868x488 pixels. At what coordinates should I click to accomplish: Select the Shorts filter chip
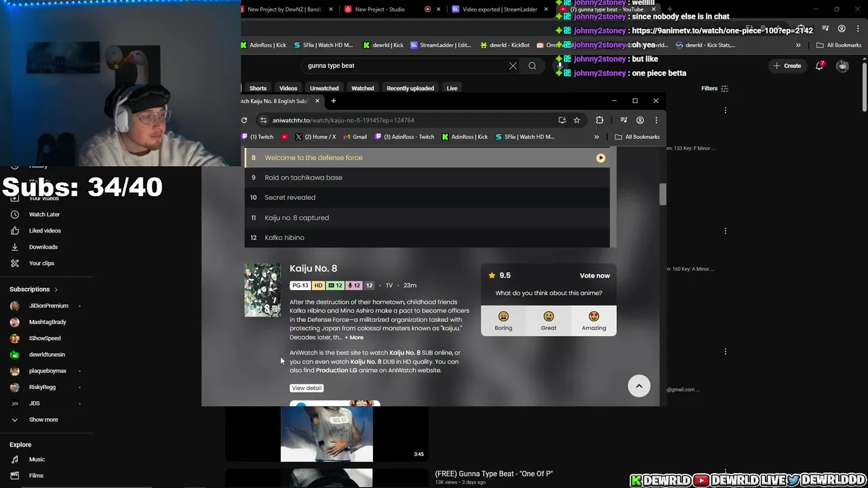click(x=257, y=88)
